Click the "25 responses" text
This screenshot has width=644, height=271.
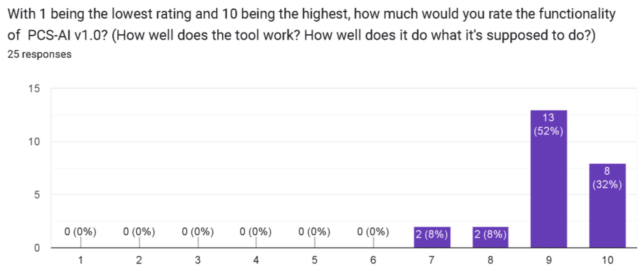tap(40, 54)
